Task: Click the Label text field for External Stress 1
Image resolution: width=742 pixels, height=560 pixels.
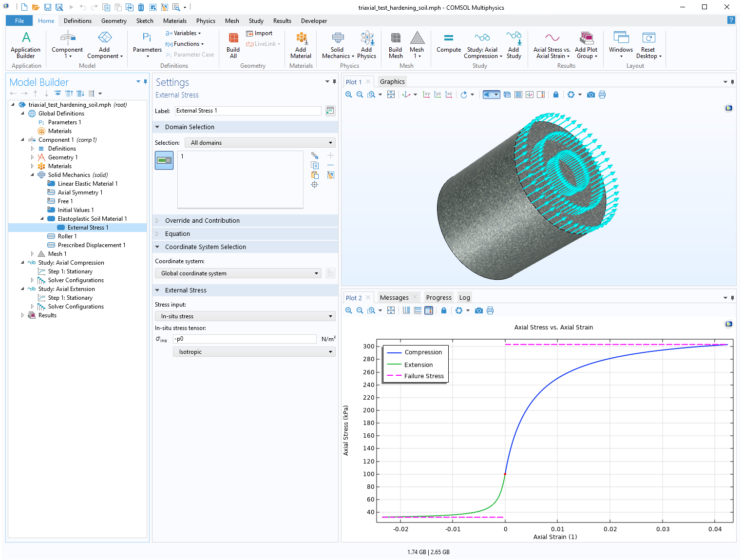Action: [x=247, y=111]
